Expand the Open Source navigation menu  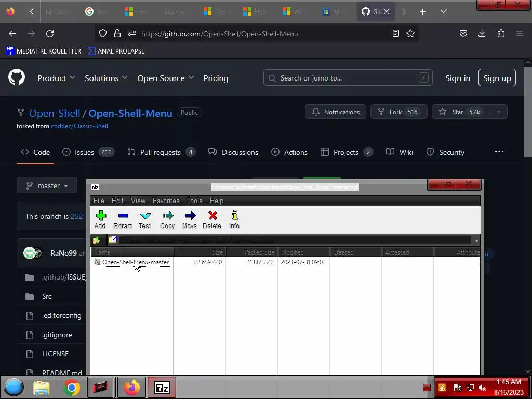click(166, 78)
